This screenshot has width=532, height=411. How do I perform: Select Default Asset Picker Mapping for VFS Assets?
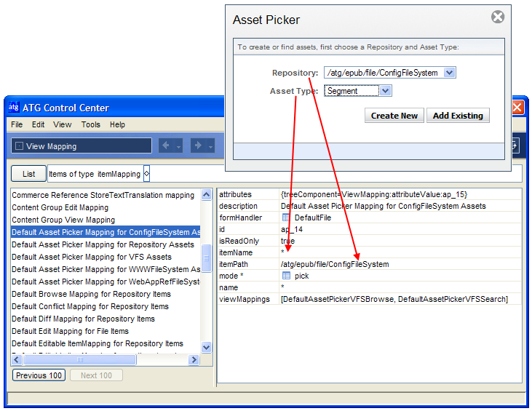click(92, 257)
